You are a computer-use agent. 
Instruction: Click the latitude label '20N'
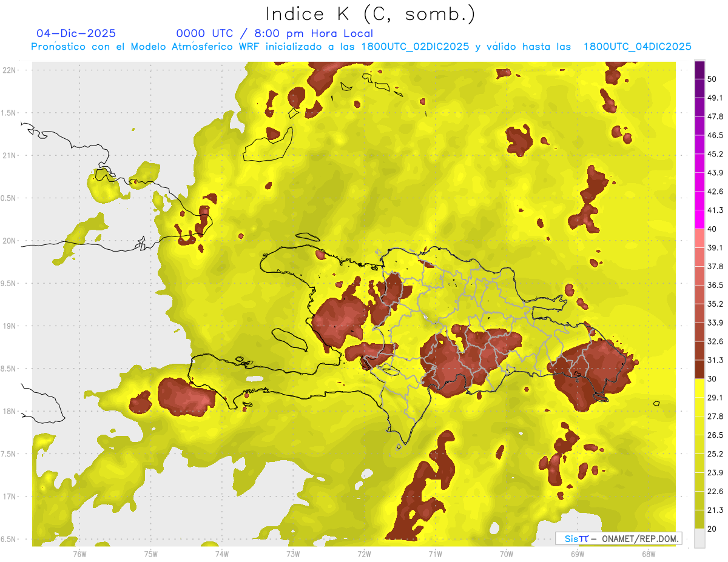tap(10, 241)
